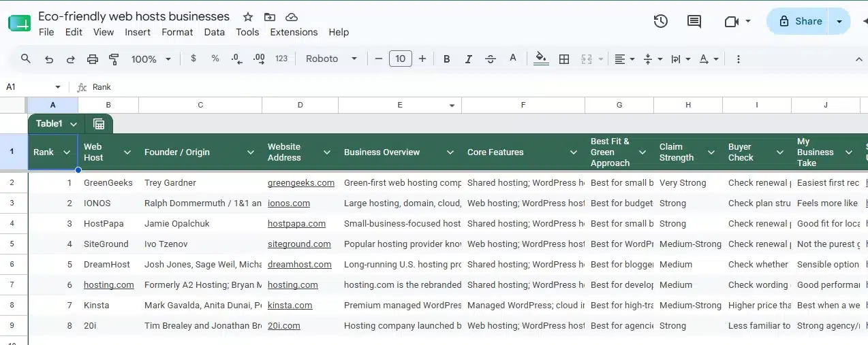Screen dimensions: 868x345
Task: Open the Edit menu
Action: coord(74,32)
